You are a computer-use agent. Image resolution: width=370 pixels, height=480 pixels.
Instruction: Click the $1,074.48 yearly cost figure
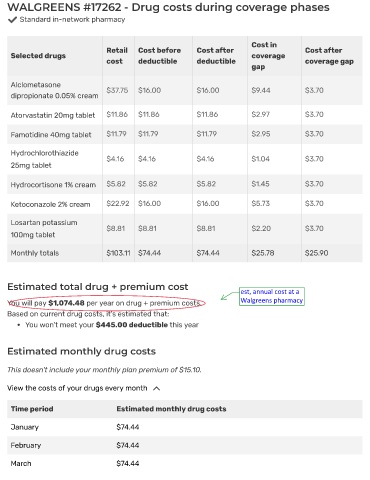click(x=66, y=303)
